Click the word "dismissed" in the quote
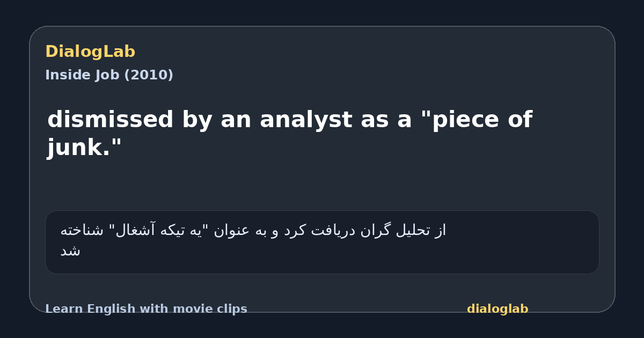This screenshot has height=338, width=644. [x=111, y=120]
